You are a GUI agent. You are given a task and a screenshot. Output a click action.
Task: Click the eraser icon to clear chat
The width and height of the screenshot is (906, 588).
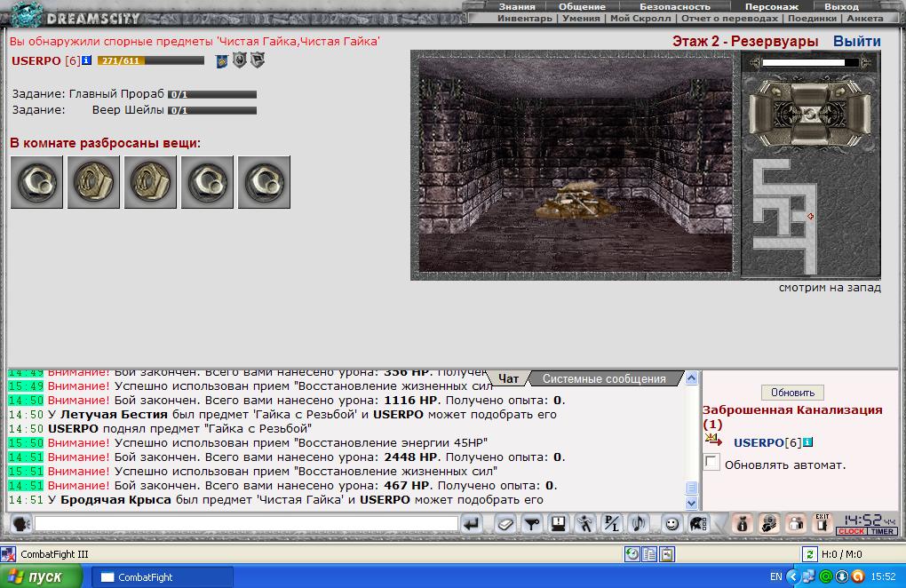pos(505,524)
